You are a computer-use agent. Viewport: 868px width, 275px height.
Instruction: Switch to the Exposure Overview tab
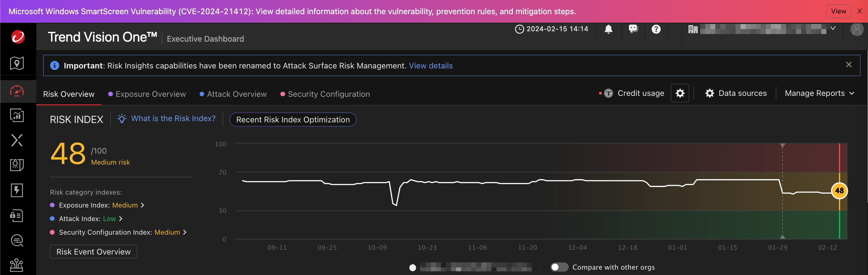click(150, 94)
